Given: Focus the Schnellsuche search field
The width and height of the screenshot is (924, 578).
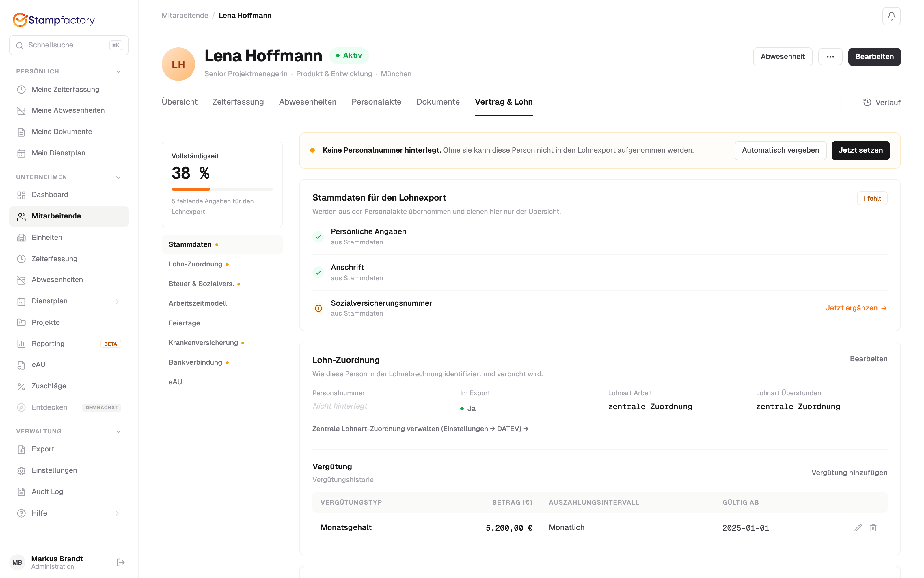Looking at the screenshot, I should 69,45.
